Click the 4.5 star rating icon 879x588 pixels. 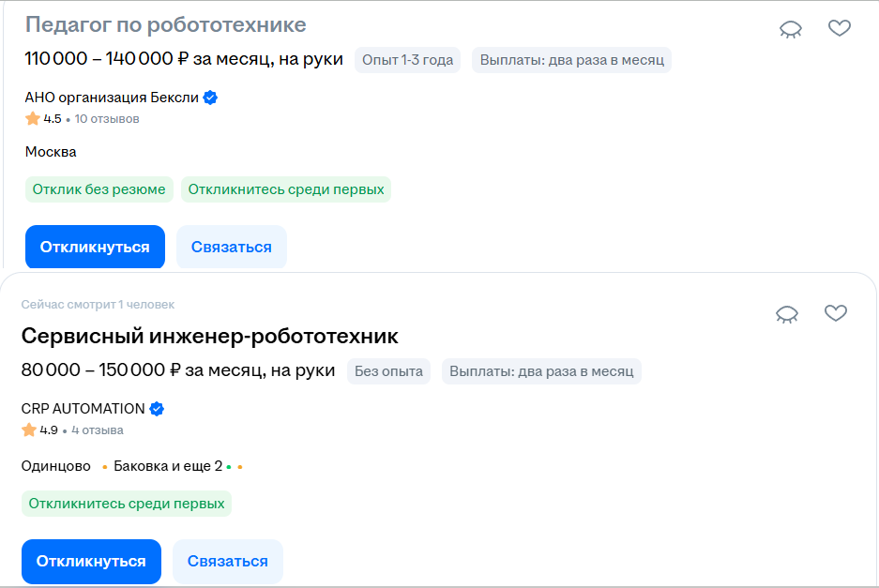[x=33, y=119]
